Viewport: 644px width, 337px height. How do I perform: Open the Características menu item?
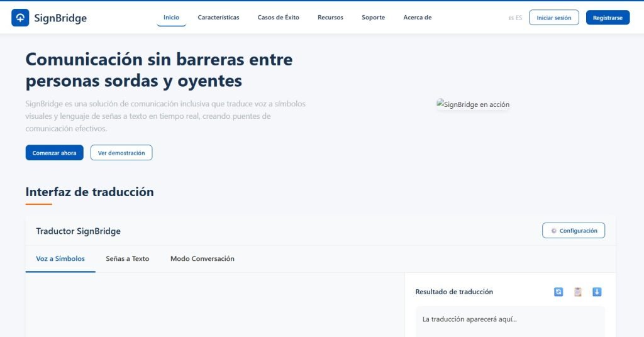click(x=218, y=18)
